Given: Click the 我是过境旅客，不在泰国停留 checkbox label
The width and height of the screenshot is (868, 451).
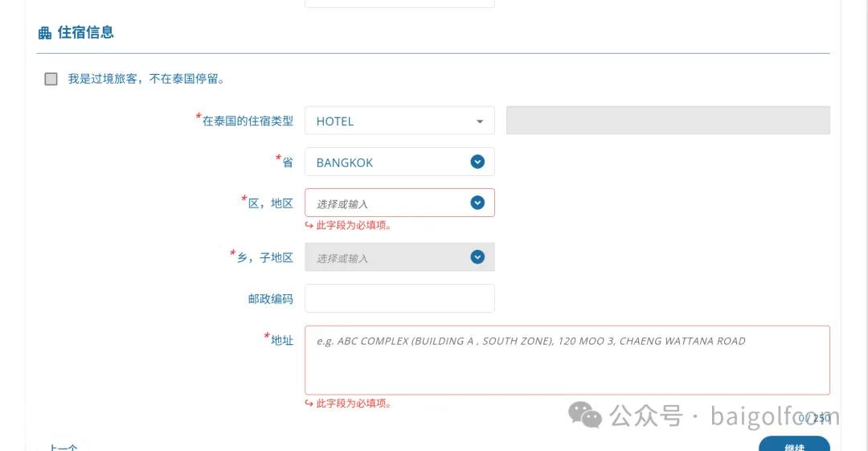Looking at the screenshot, I should (x=145, y=79).
